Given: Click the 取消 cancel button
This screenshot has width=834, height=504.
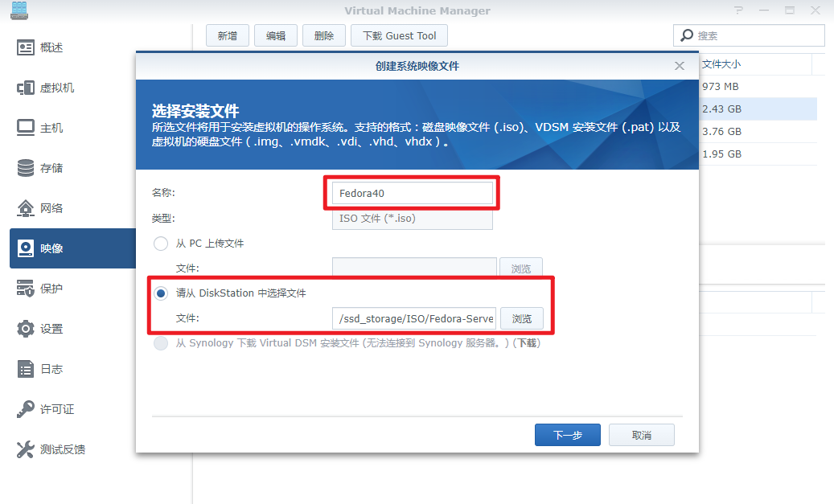Looking at the screenshot, I should (641, 435).
